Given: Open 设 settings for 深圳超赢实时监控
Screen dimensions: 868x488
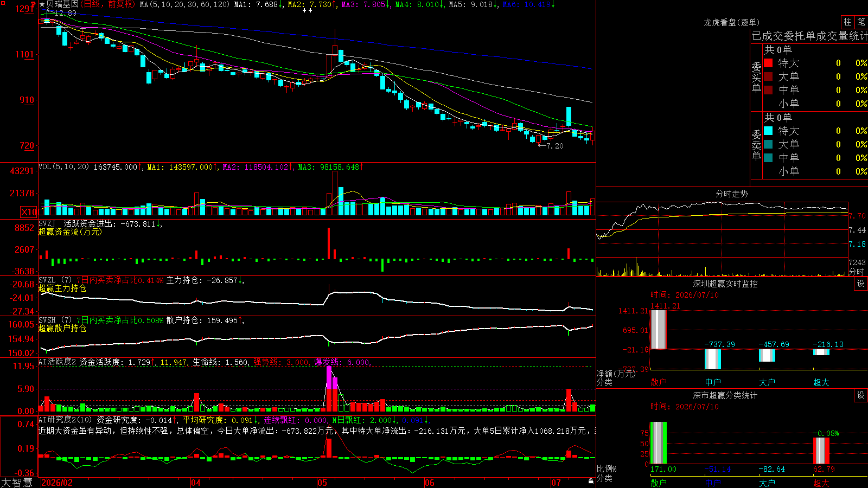Looking at the screenshot, I should click(861, 284).
